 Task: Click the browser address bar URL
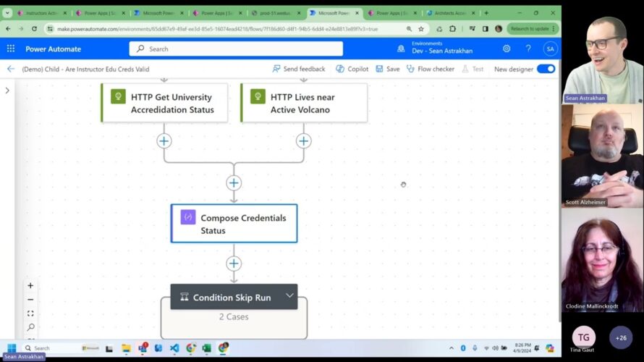(217, 29)
